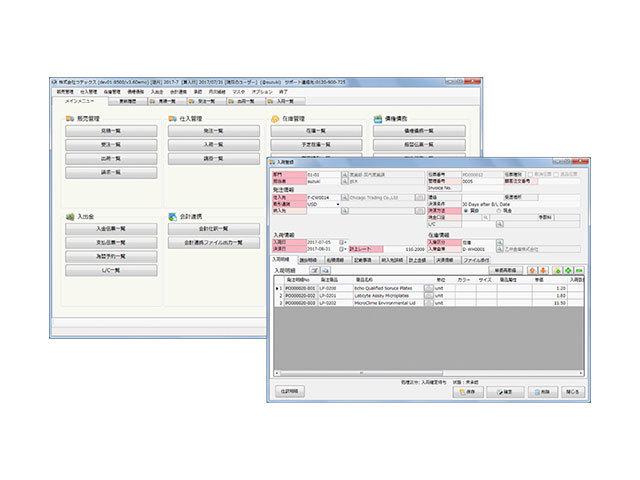Screen dimensions: 640x480
Task: Click the red remove-row minus icon
Action: pos(582,270)
